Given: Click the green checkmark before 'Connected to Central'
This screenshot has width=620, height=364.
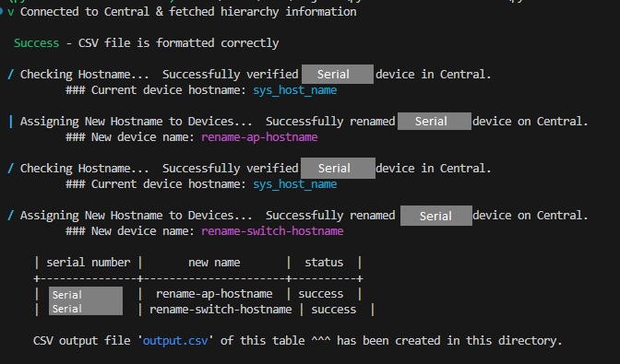Looking at the screenshot, I should coord(11,12).
